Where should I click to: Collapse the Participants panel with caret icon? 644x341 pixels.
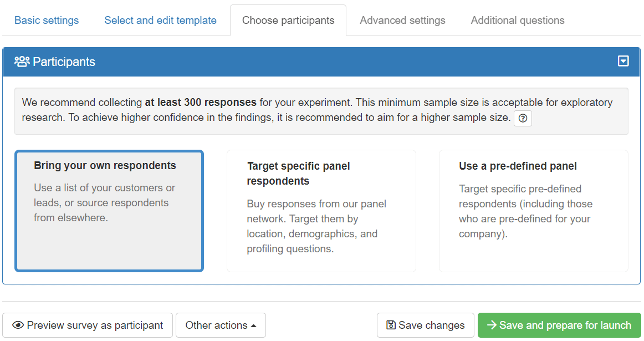[x=623, y=61]
